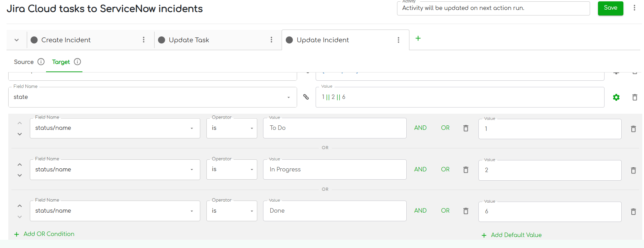
Task: Delete the In Progress condition
Action: pyautogui.click(x=466, y=170)
